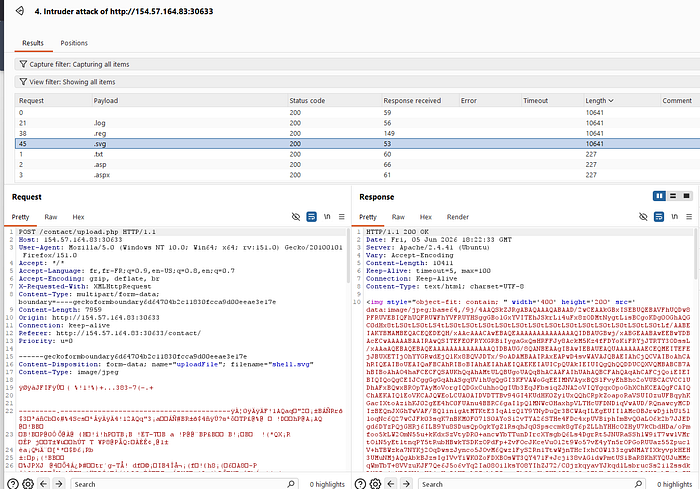Click the Capture filter bar

[357, 64]
